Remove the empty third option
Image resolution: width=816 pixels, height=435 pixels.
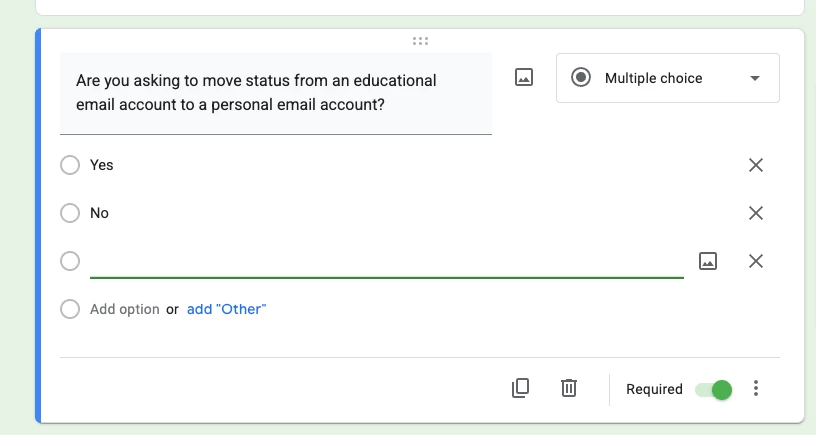pos(756,261)
